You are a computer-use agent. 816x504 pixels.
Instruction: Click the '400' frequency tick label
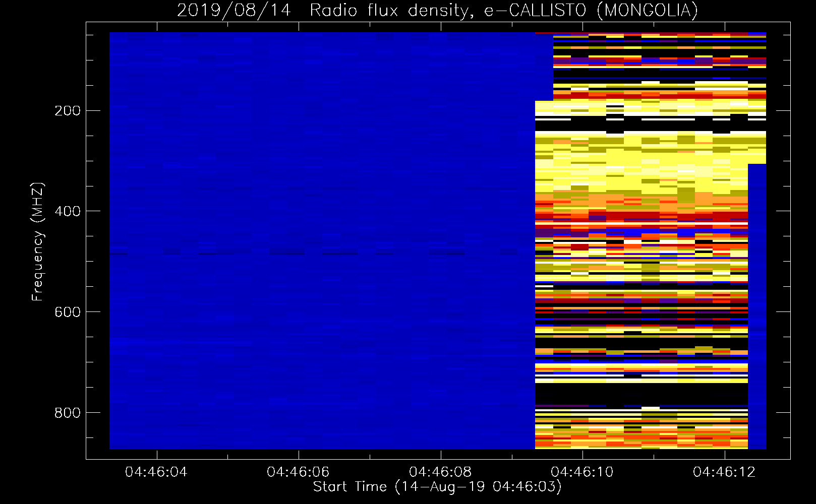[x=68, y=211]
